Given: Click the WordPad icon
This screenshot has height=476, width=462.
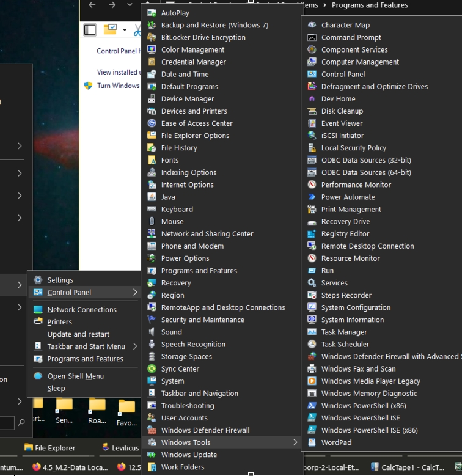Looking at the screenshot, I should click(x=312, y=442).
